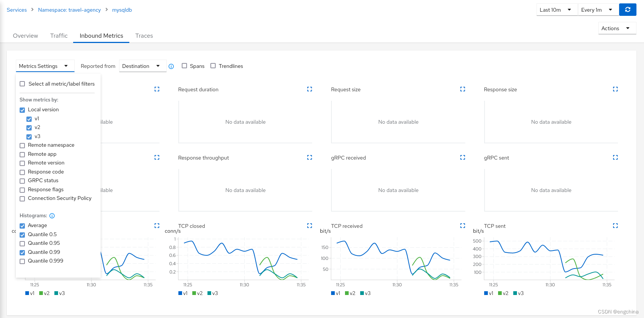Click the TCP sent chart title
The height and width of the screenshot is (318, 644).
495,226
